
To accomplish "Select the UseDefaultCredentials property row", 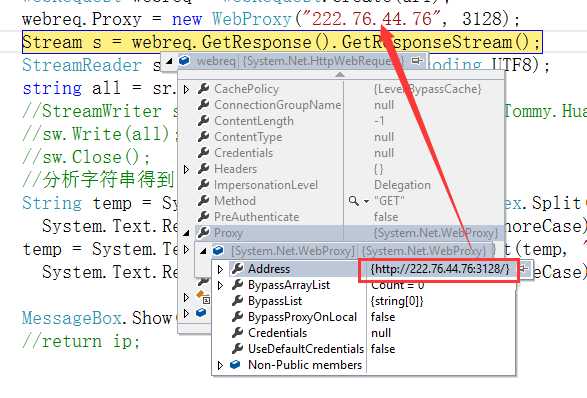I will point(364,349).
